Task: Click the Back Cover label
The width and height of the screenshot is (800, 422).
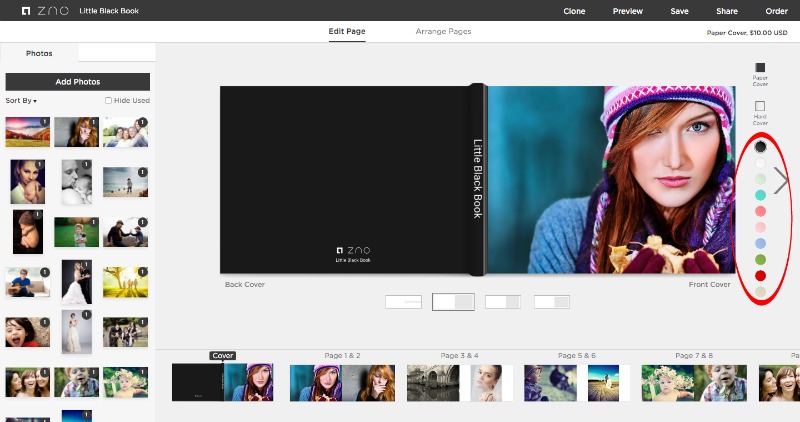Action: pyautogui.click(x=245, y=284)
